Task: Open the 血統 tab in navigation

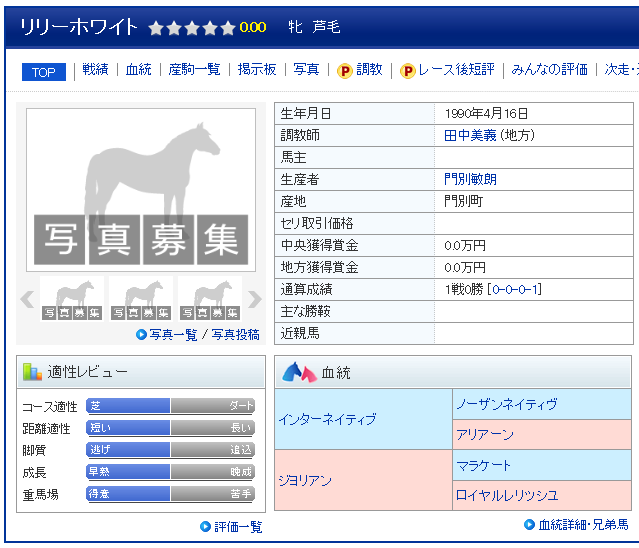Action: coord(139,69)
